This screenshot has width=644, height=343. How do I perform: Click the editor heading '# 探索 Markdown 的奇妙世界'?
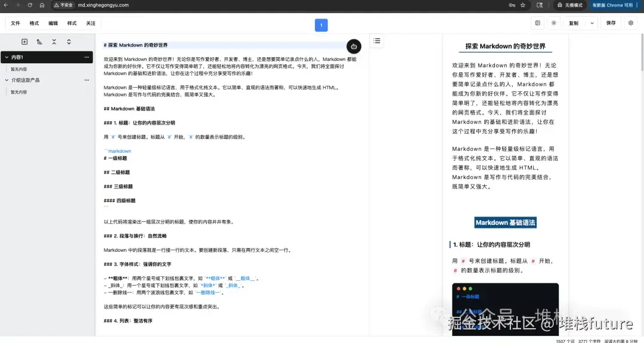135,45
